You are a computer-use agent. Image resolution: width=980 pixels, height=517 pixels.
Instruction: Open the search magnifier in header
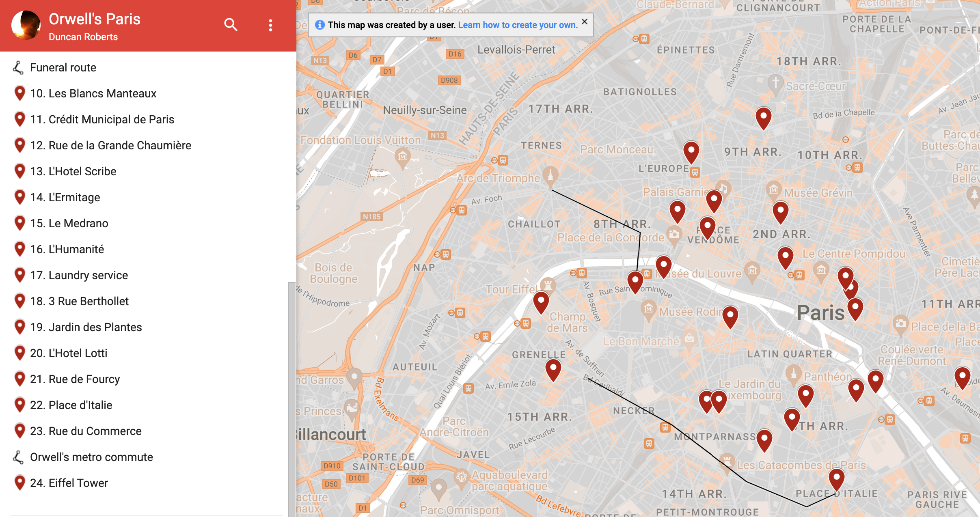click(231, 25)
